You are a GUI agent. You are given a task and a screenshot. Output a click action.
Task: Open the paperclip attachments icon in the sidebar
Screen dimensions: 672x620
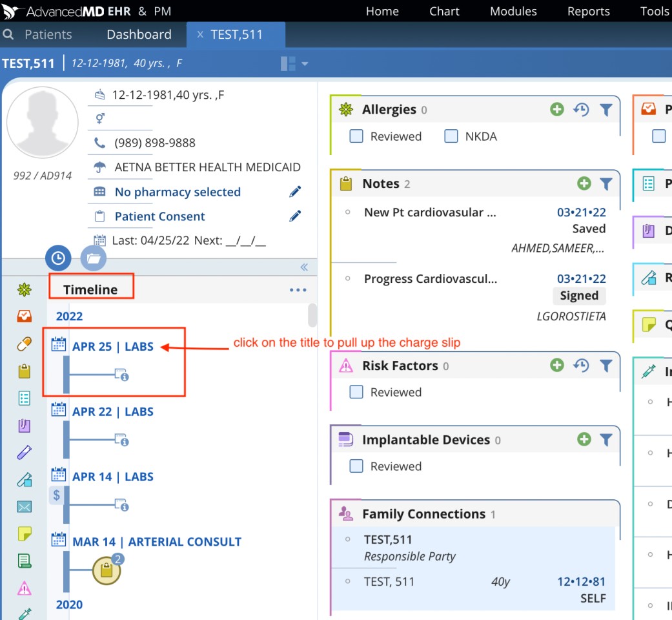[x=25, y=426]
